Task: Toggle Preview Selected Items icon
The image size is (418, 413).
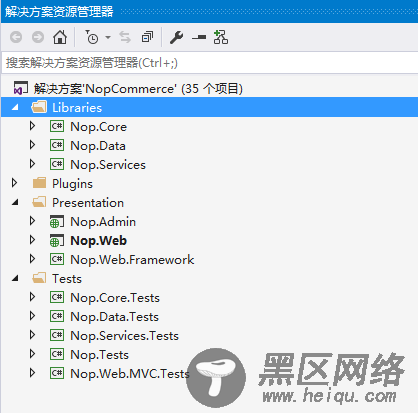Action: [199, 37]
